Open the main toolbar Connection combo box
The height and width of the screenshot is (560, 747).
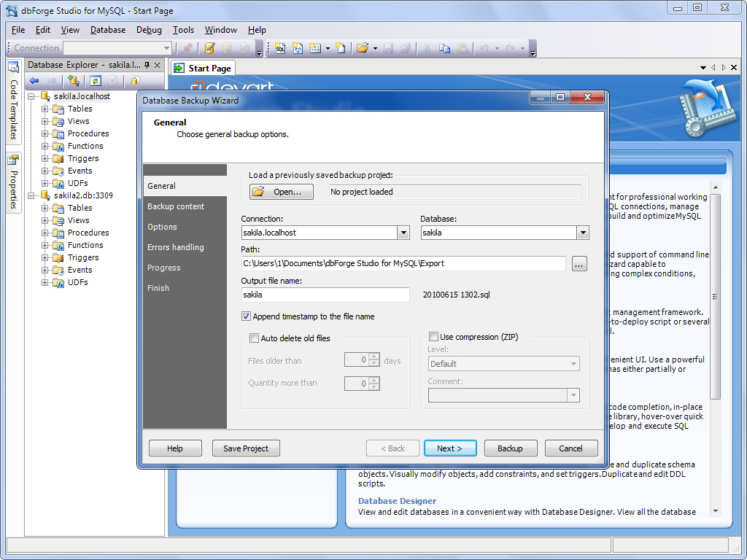point(117,48)
